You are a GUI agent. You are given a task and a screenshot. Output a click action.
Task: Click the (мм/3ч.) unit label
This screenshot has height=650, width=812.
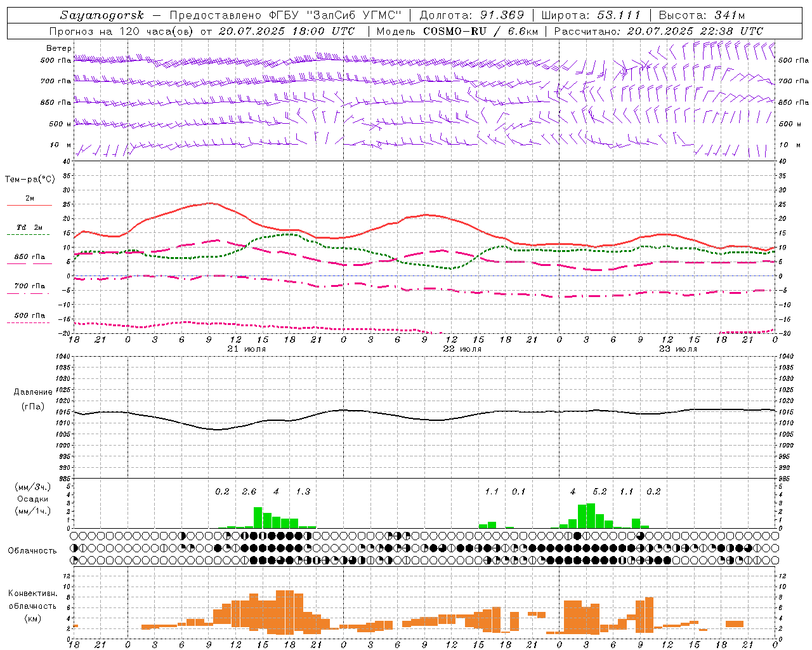coord(33,487)
